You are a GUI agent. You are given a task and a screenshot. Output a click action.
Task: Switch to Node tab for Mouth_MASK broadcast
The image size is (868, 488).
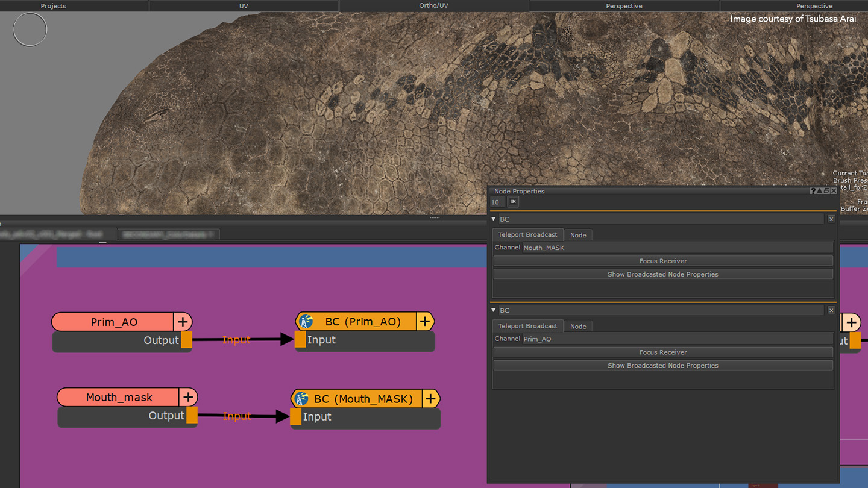578,235
